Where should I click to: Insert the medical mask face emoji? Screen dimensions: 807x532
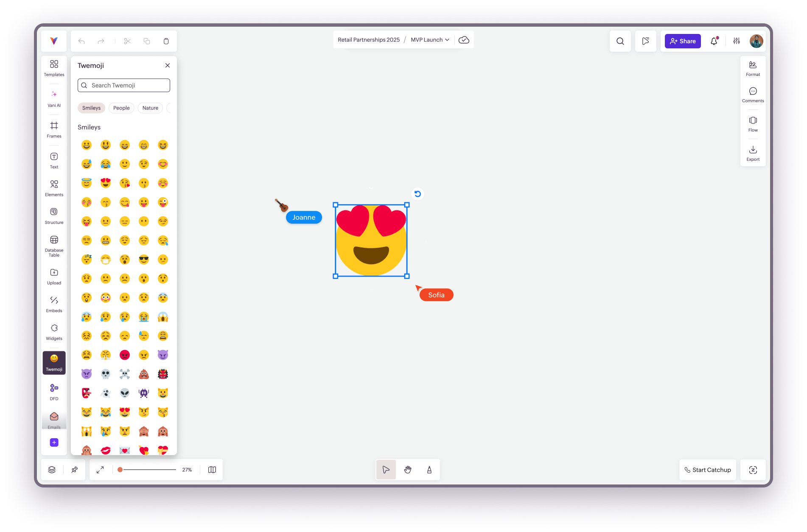point(106,260)
